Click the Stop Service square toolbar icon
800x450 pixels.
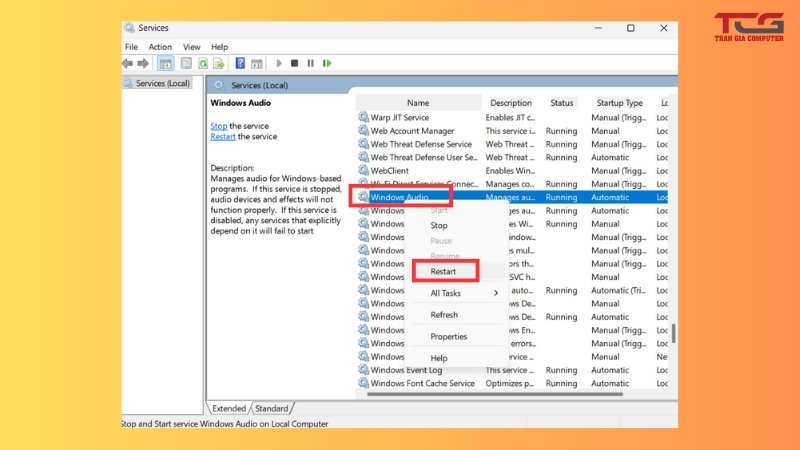pos(295,63)
